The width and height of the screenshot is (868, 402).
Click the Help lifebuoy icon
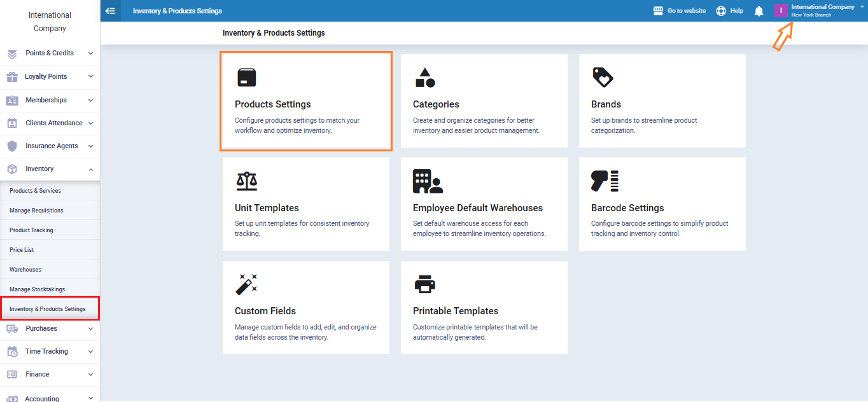pyautogui.click(x=721, y=11)
